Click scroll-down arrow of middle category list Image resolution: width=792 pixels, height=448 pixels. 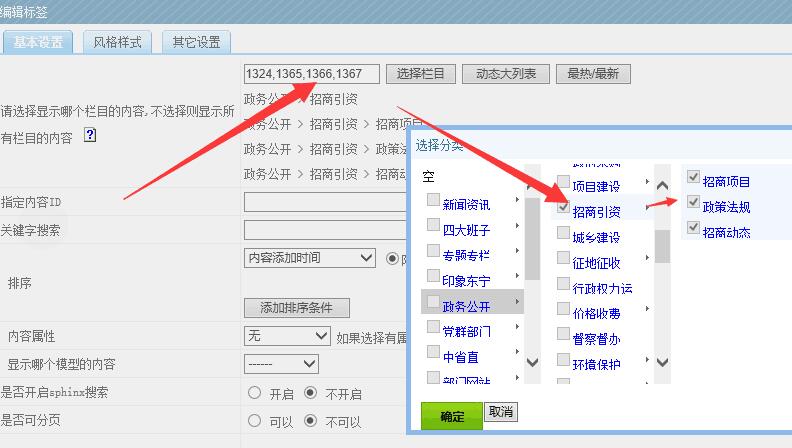coord(661,361)
